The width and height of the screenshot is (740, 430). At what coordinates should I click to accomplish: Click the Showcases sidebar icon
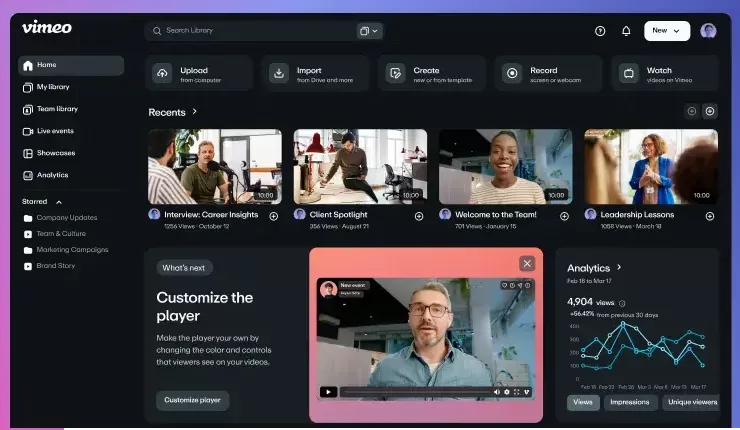pos(28,153)
